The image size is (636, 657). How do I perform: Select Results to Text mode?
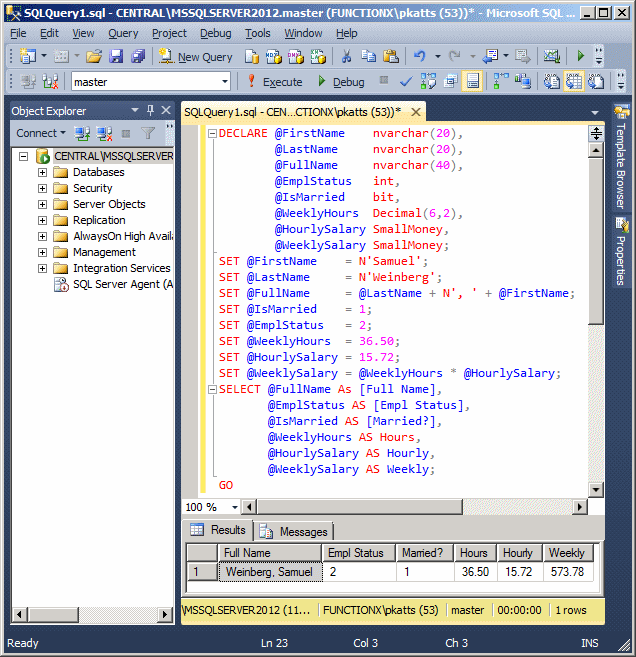pos(552,81)
